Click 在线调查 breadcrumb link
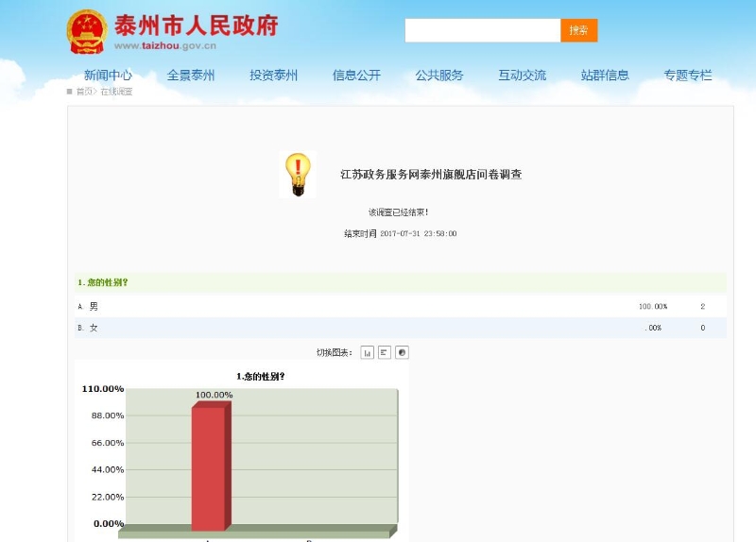 (117, 92)
